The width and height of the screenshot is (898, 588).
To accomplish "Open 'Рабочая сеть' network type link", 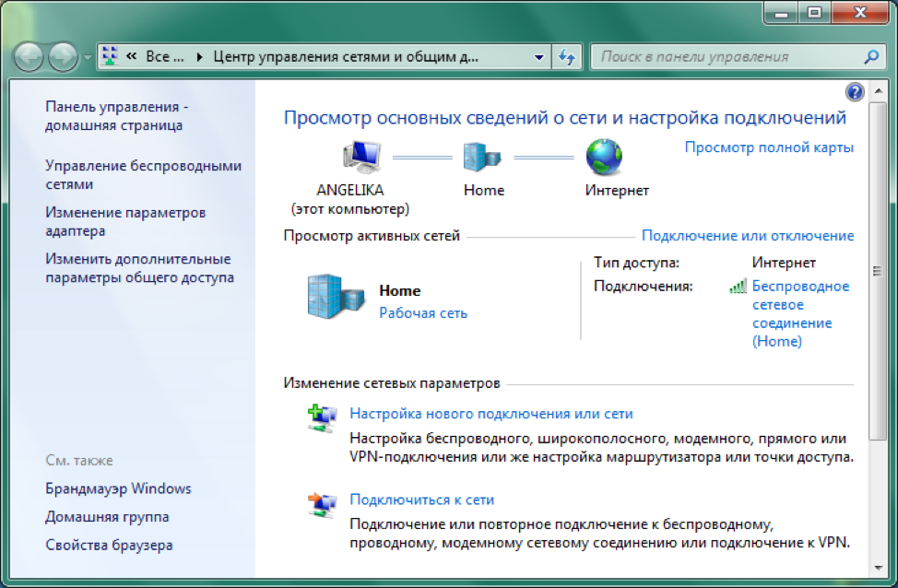I will [423, 313].
